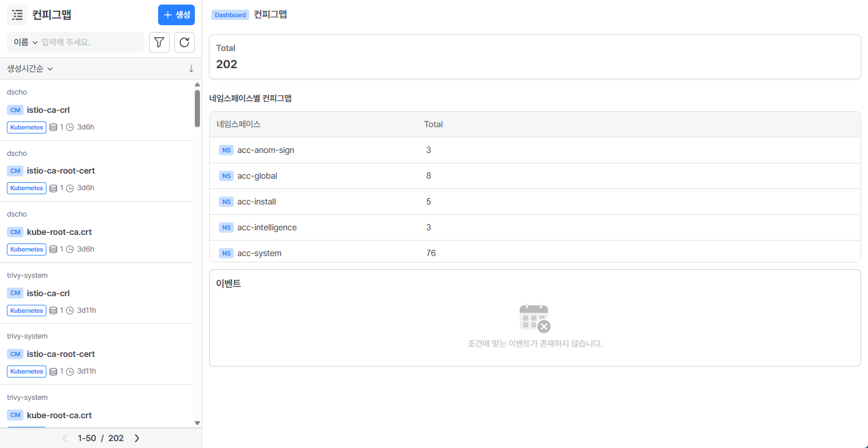This screenshot has width=868, height=448.
Task: Click Kubernetes tag under trivy-system istio-ca-crl
Action: (x=27, y=311)
